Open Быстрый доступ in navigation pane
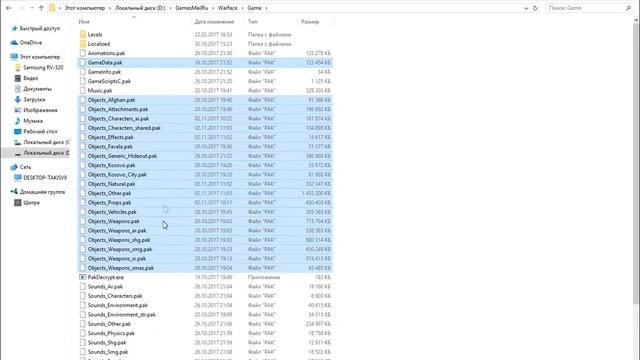Image resolution: width=640 pixels, height=360 pixels. (x=40, y=29)
